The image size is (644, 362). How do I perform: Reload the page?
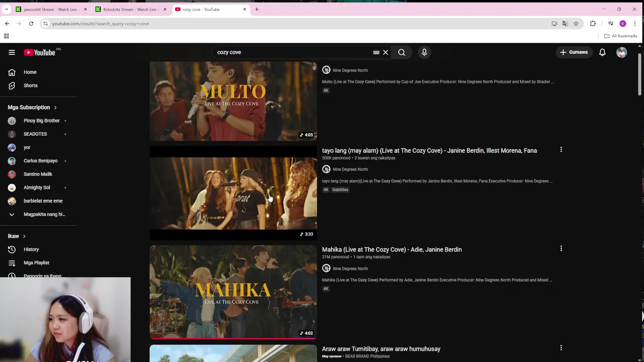tap(31, 24)
